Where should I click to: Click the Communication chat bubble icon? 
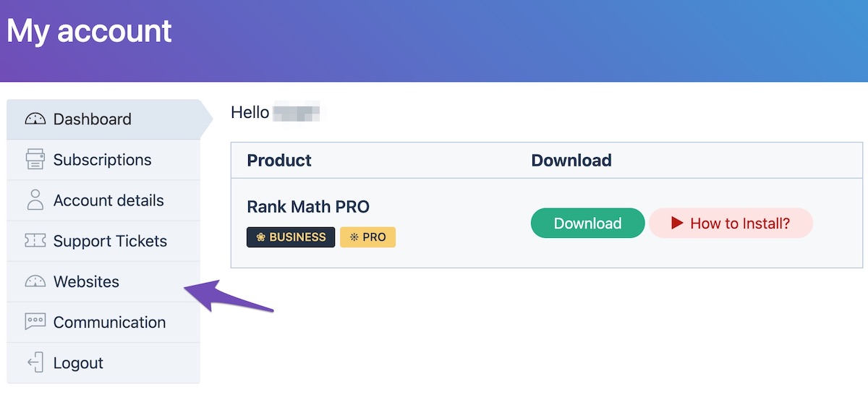click(35, 322)
